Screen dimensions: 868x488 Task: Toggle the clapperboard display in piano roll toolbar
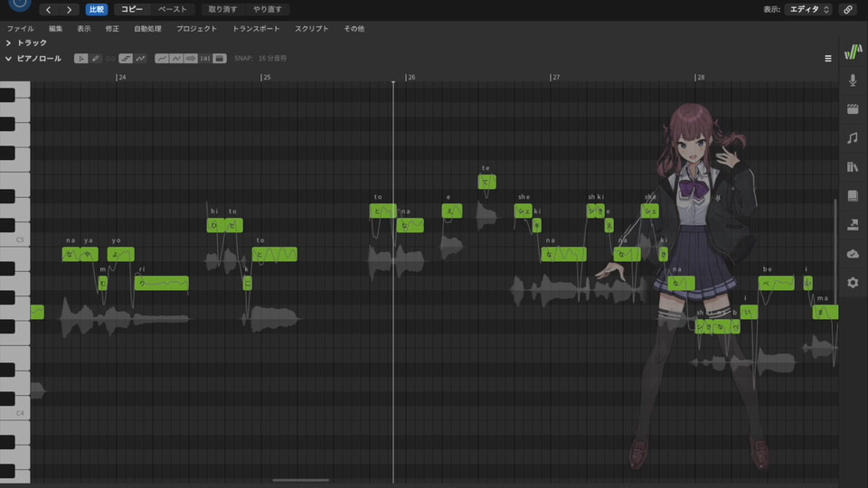tap(220, 58)
